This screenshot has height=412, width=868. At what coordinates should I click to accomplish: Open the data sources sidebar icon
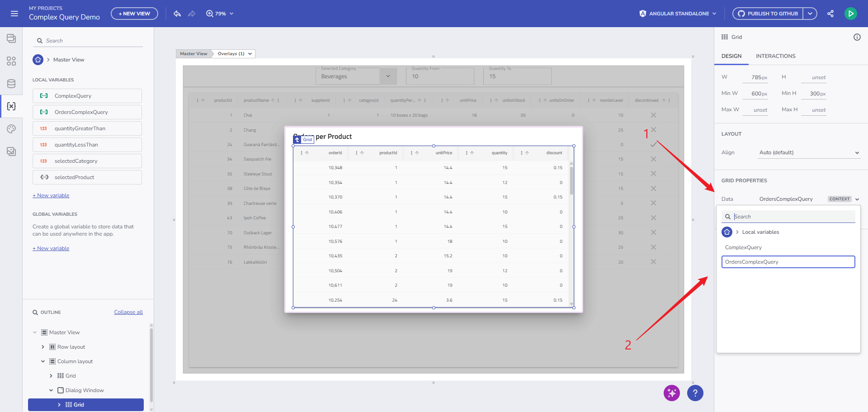coord(11,84)
